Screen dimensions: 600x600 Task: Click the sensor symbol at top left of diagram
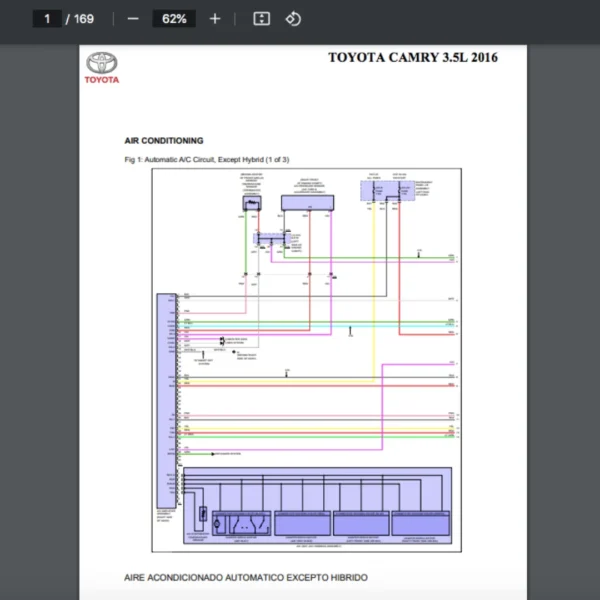tap(249, 202)
